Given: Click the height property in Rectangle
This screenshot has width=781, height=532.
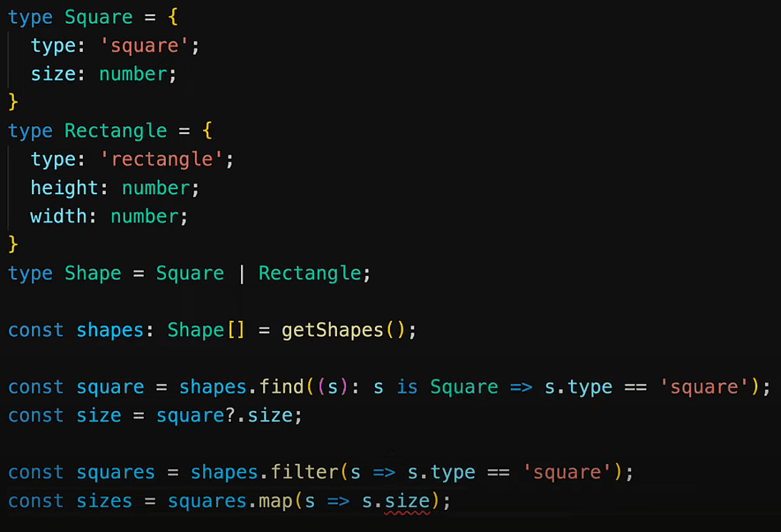Looking at the screenshot, I should pos(64,188).
